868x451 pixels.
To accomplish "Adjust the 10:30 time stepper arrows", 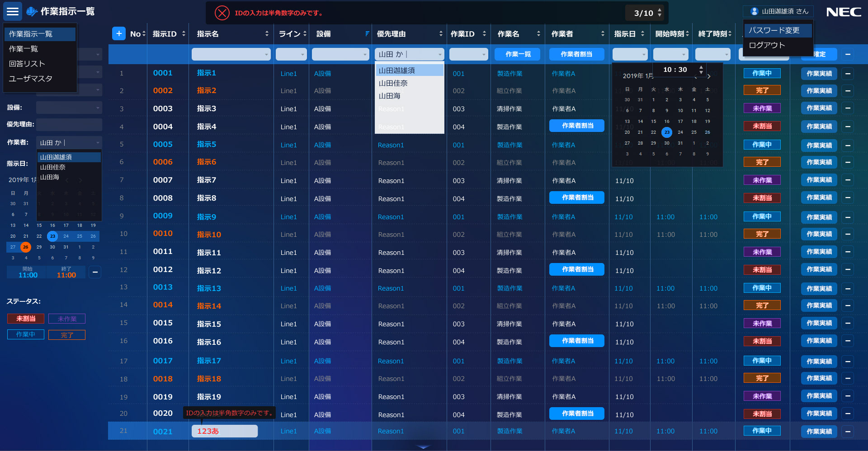I will [701, 70].
